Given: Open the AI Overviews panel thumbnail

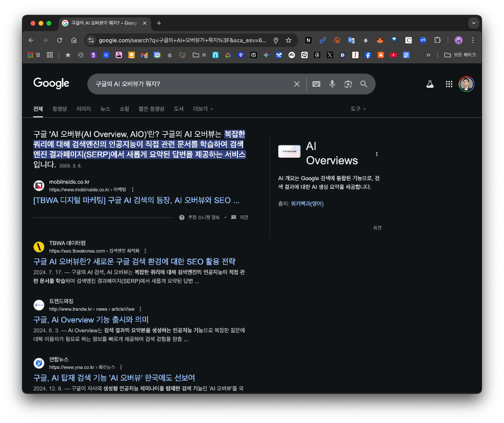Looking at the screenshot, I should click(x=290, y=151).
